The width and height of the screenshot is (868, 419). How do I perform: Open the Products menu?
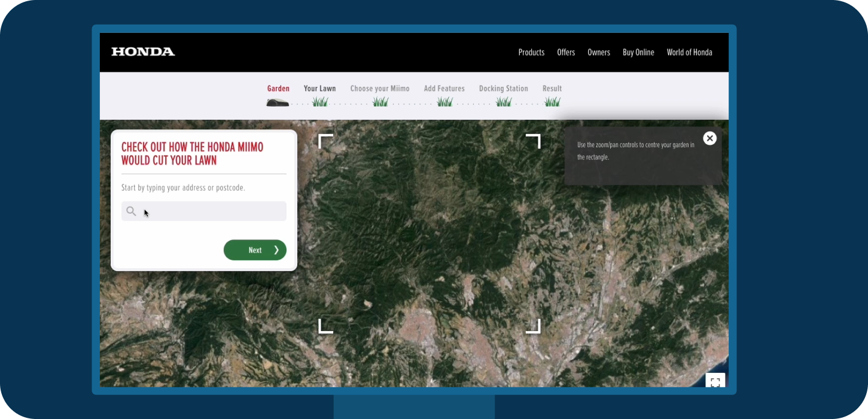coord(531,53)
